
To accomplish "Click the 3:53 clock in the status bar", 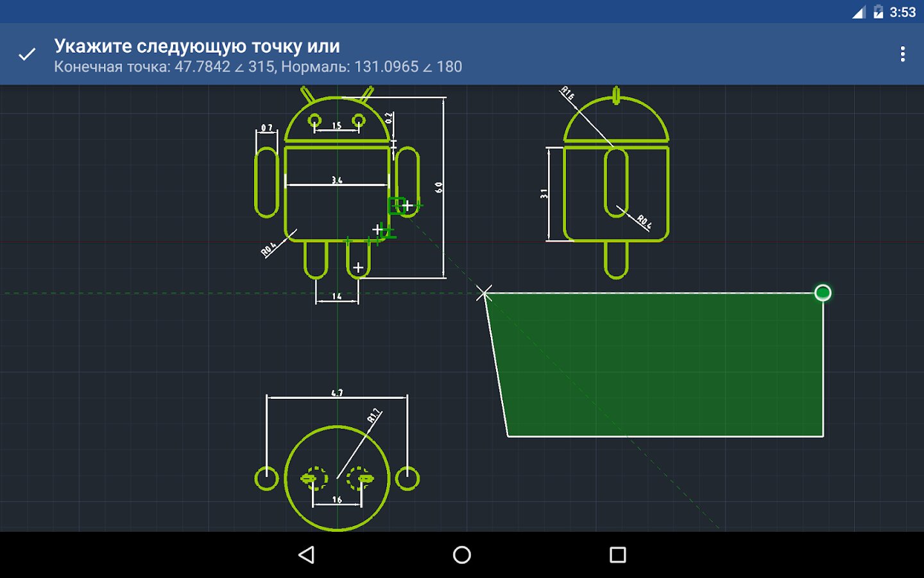I will [x=902, y=12].
